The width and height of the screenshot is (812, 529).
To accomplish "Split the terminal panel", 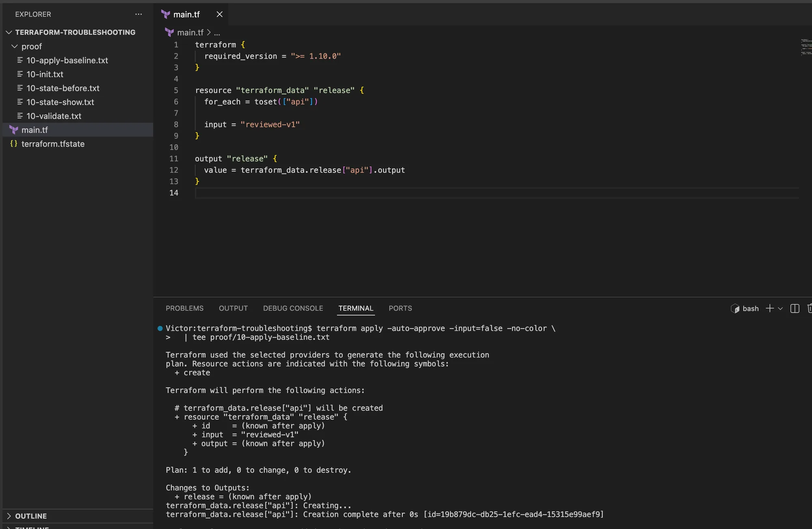I will (795, 309).
